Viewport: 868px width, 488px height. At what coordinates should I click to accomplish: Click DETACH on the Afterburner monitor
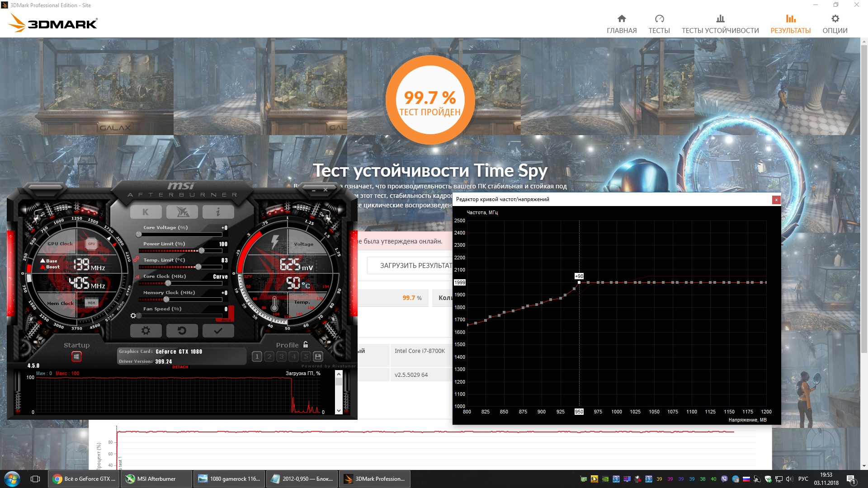point(180,367)
